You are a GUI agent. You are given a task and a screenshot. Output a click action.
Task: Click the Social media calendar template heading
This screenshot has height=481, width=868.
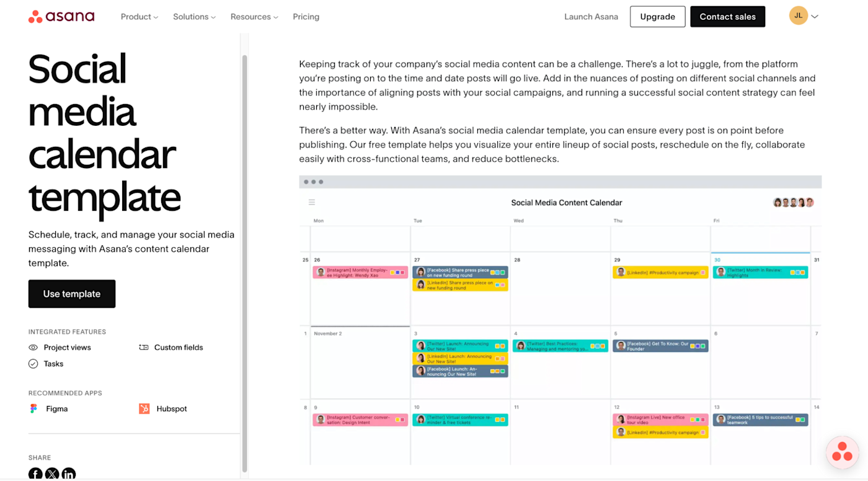pyautogui.click(x=105, y=134)
